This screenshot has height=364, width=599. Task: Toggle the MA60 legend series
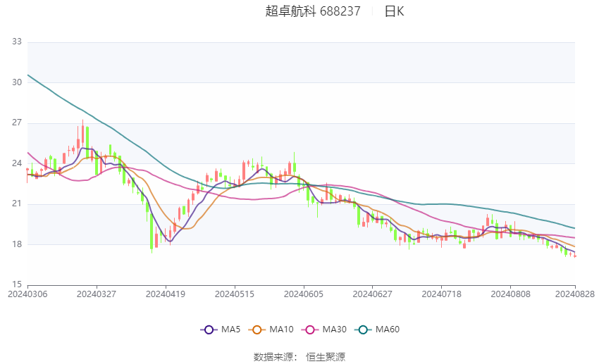pyautogui.click(x=377, y=330)
